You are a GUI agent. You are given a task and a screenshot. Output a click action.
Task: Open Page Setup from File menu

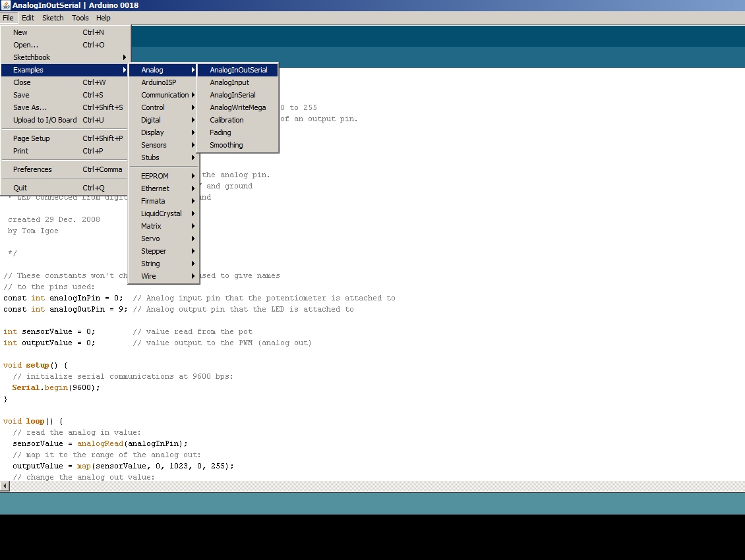click(x=32, y=138)
